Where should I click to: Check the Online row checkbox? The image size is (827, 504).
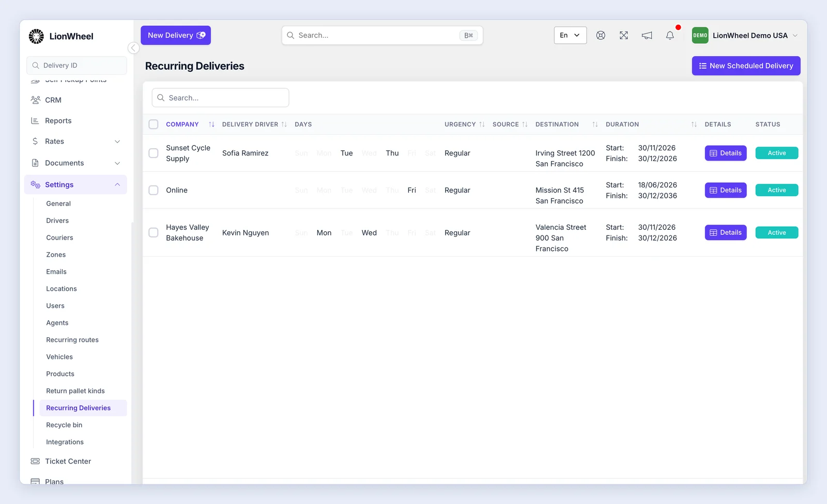pyautogui.click(x=154, y=191)
